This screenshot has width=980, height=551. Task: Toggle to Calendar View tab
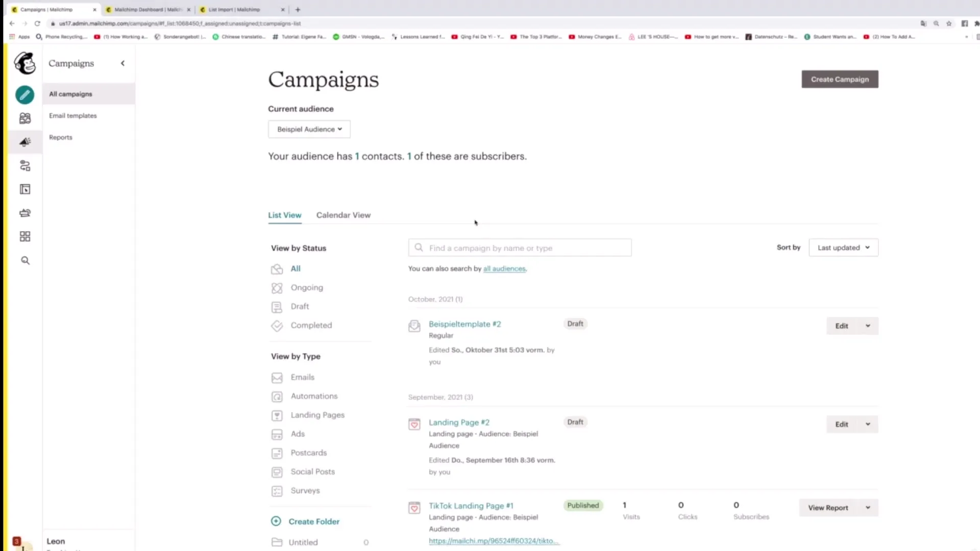pyautogui.click(x=344, y=215)
